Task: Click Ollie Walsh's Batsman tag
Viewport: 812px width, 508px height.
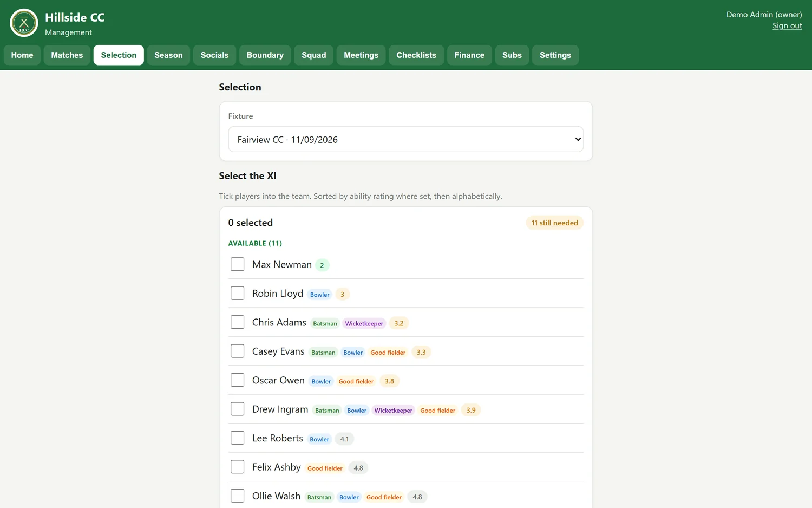Action: (x=319, y=497)
